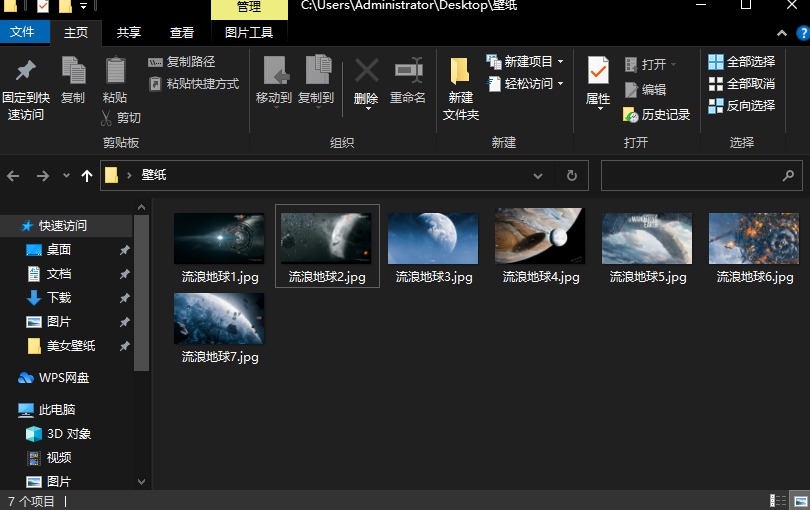Click 壁纸 in the address bar

click(x=154, y=175)
